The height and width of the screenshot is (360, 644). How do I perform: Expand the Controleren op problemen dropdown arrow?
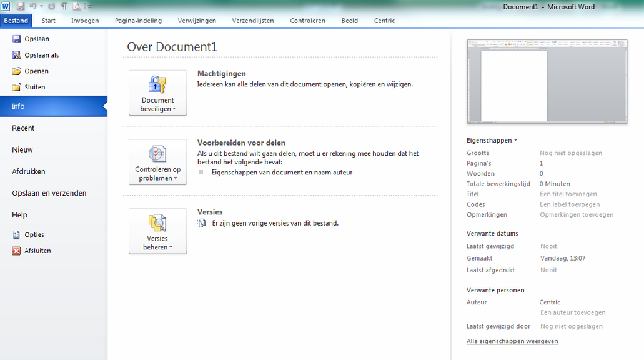pos(176,178)
